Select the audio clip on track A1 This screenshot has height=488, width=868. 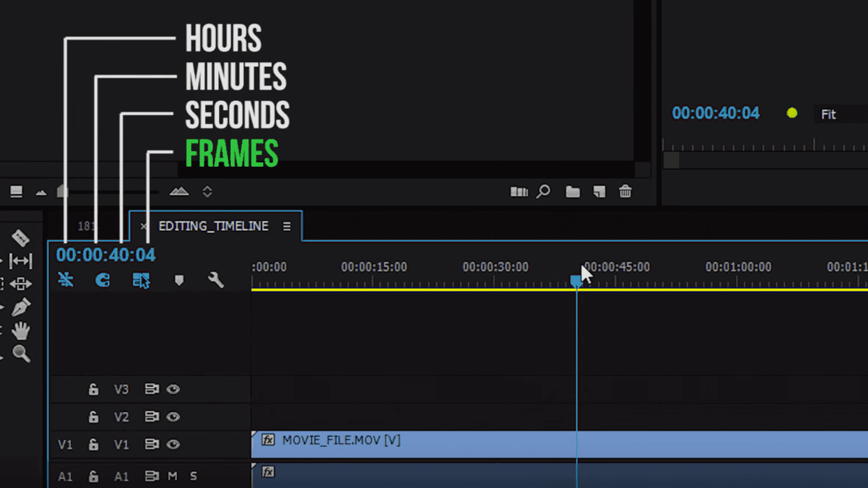[x=559, y=475]
